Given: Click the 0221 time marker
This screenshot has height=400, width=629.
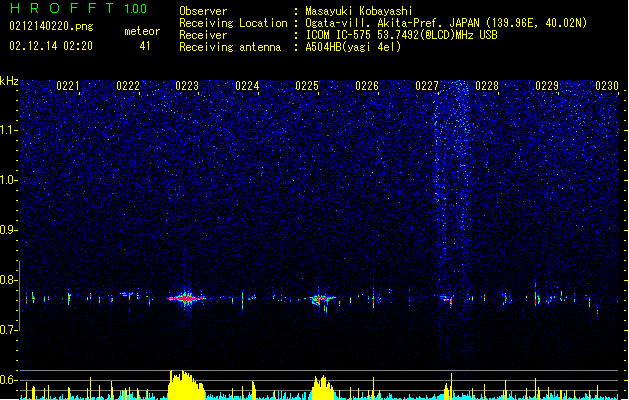Looking at the screenshot, I should click(x=68, y=86).
